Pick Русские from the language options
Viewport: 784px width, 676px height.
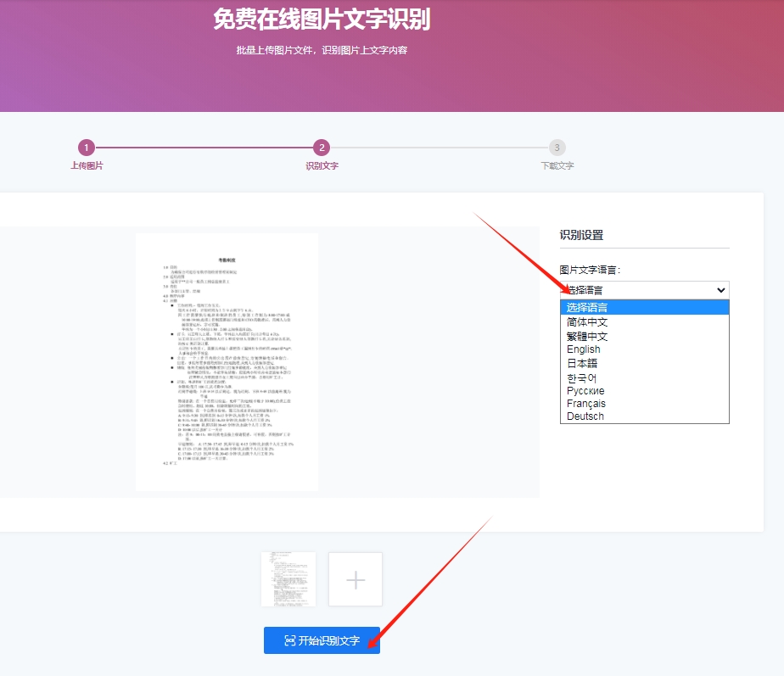644,391
